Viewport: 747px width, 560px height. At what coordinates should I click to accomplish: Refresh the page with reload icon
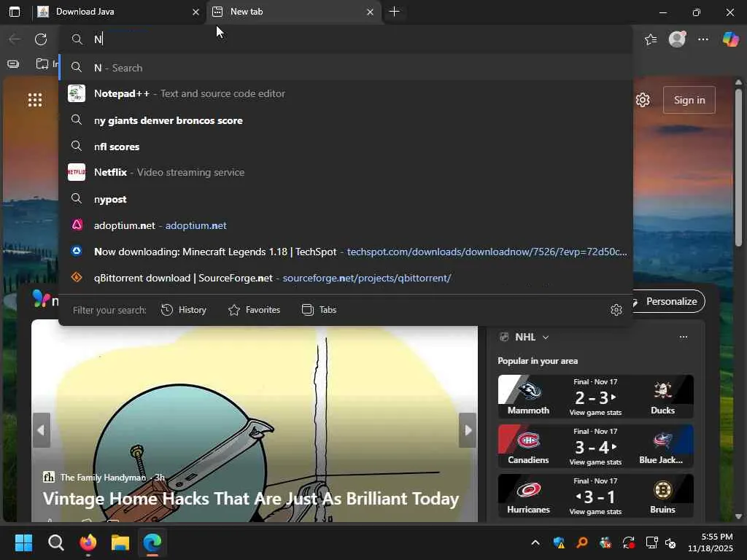(41, 39)
